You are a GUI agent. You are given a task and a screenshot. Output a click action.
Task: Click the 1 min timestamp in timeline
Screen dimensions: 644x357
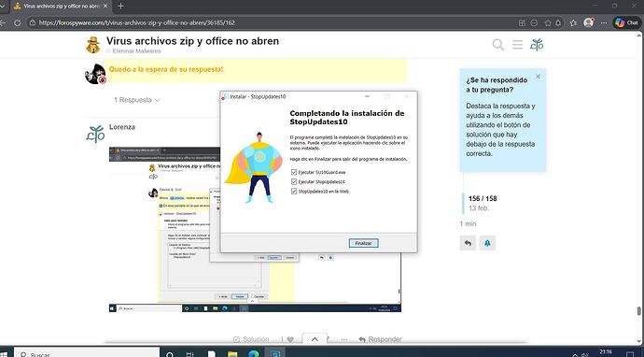click(468, 223)
